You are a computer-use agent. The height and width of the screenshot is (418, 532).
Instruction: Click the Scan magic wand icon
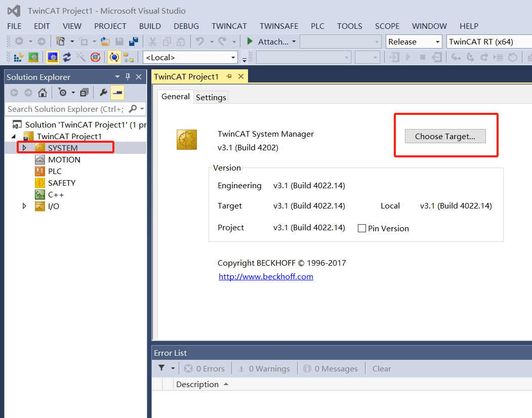[81, 57]
